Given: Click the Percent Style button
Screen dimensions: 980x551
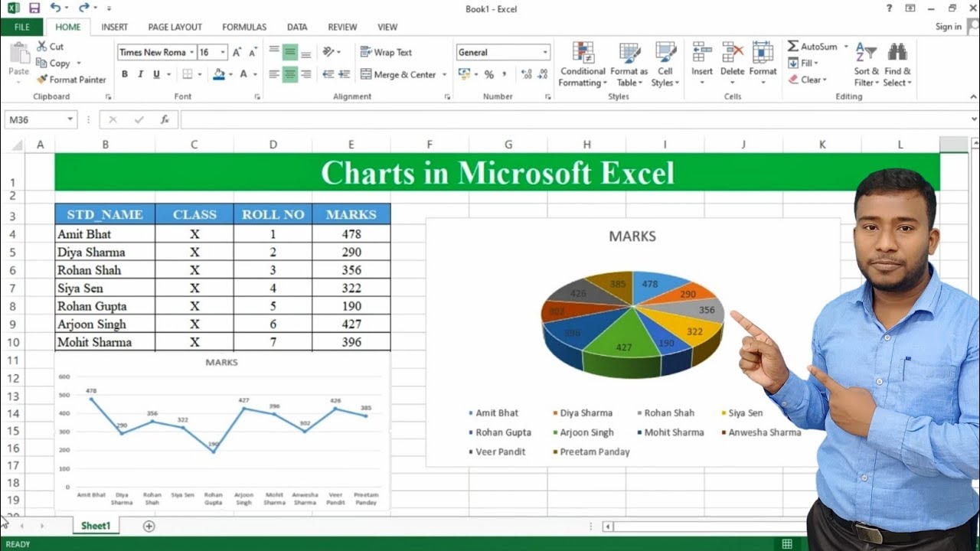Looking at the screenshot, I should point(488,74).
